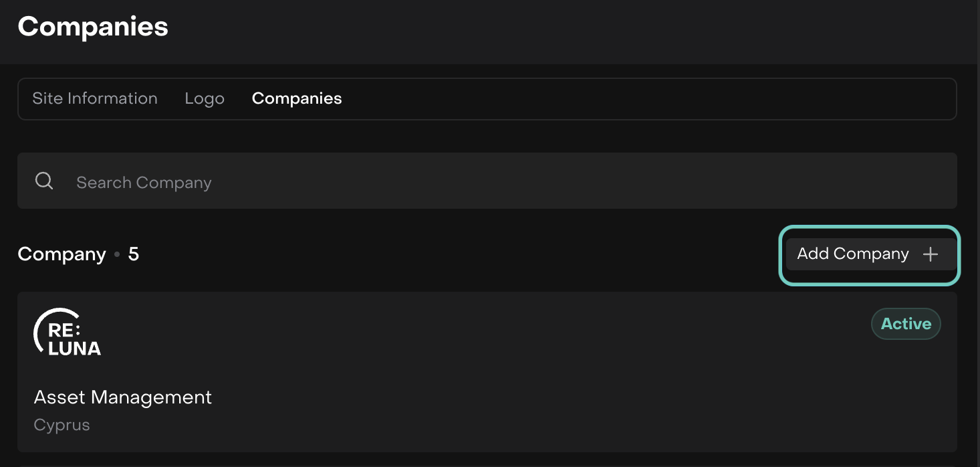The height and width of the screenshot is (467, 980).
Task: Open the Logo tab
Action: pyautogui.click(x=205, y=99)
